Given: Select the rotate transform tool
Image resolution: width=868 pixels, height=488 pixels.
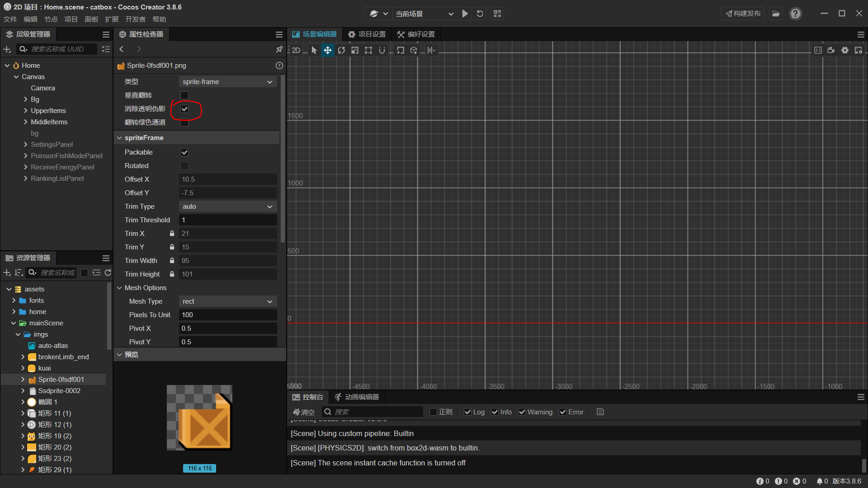Looking at the screenshot, I should click(341, 50).
